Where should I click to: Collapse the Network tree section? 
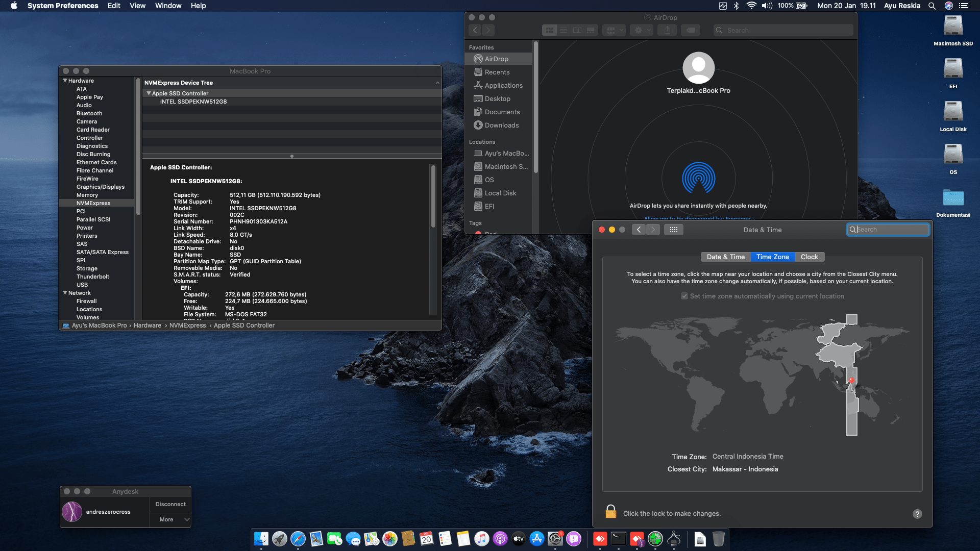click(65, 293)
